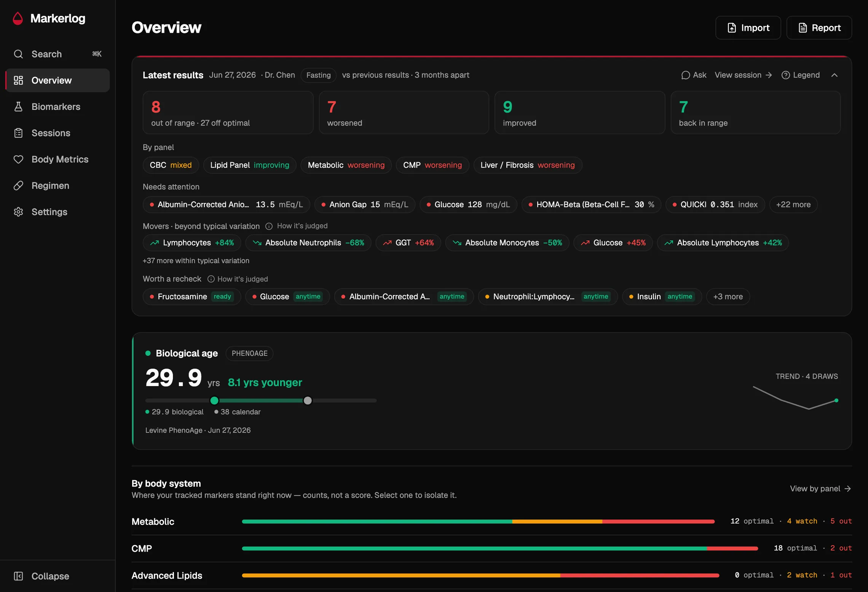The width and height of the screenshot is (868, 592).
Task: Click the Settings gear icon
Action: (x=18, y=212)
